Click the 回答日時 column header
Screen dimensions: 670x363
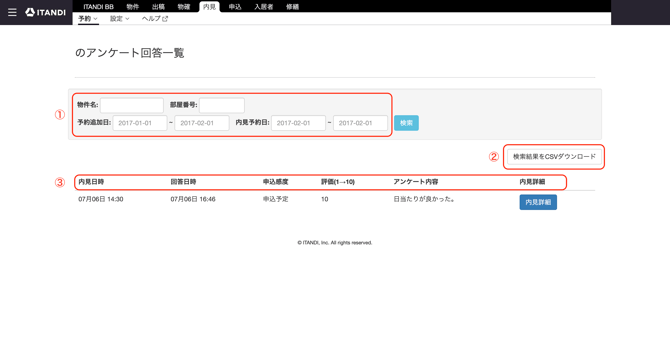tap(183, 182)
